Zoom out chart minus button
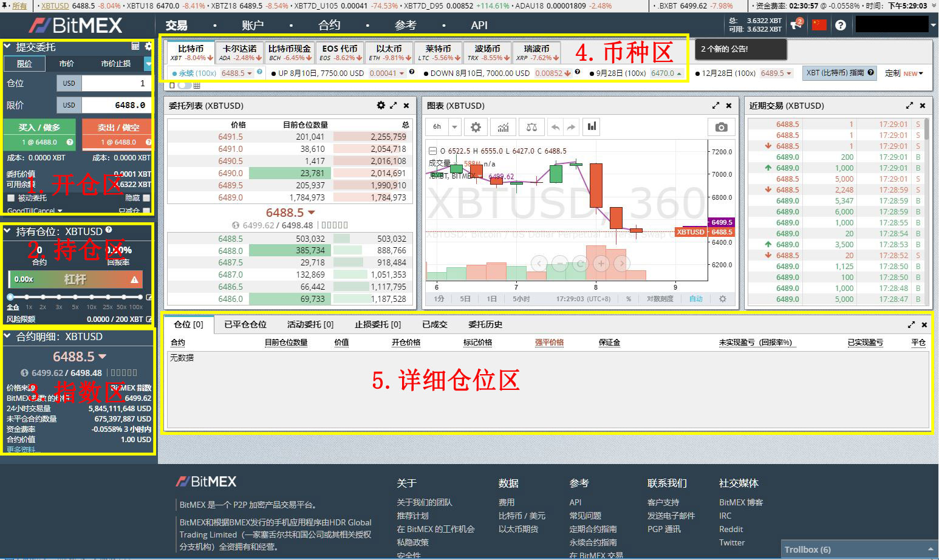Viewport: 939px width, 560px height. (x=560, y=264)
